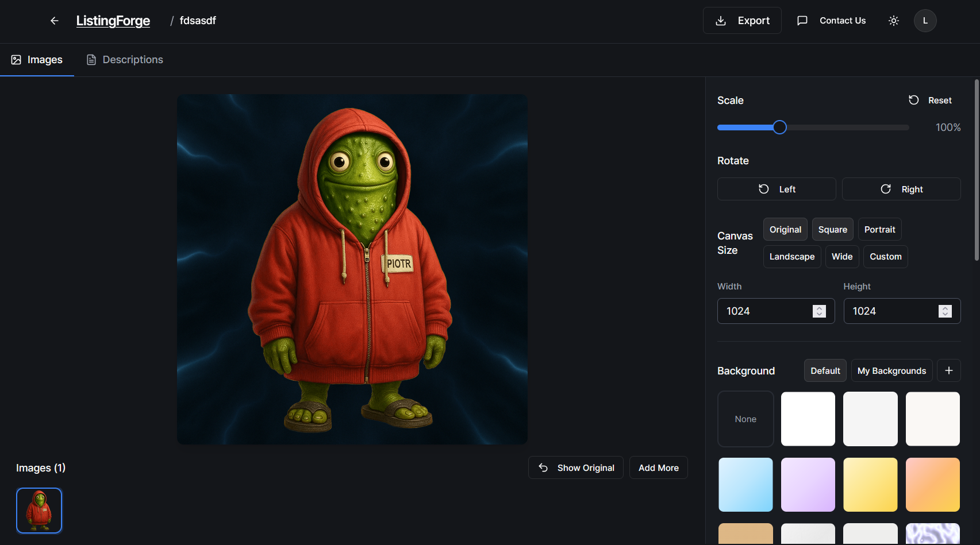
Task: Click the Width stepper up arrow
Action: coord(820,308)
